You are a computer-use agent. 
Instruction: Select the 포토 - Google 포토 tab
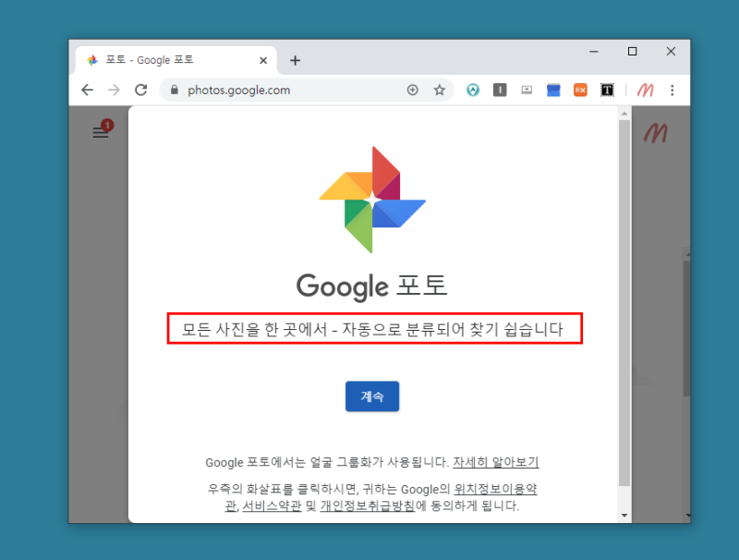point(176,60)
